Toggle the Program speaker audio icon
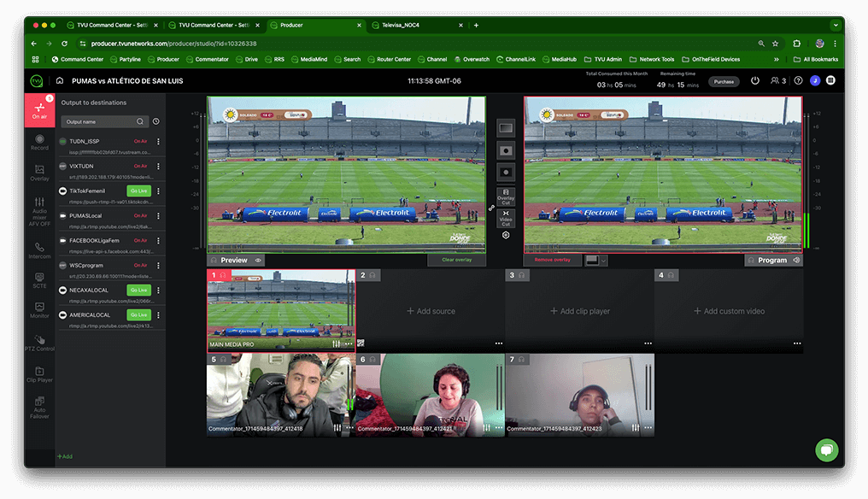Screen dimensions: 868x499 [x=796, y=261]
